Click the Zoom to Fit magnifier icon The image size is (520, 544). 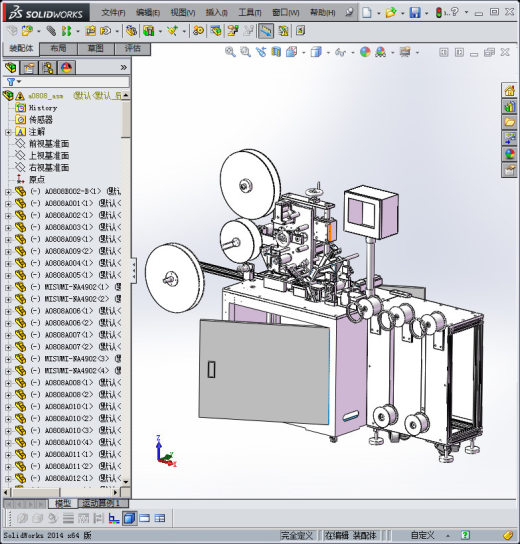(x=230, y=52)
